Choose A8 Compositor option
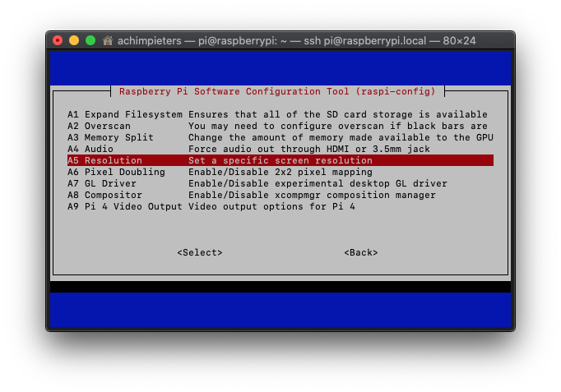This screenshot has width=561, height=392. (280, 195)
